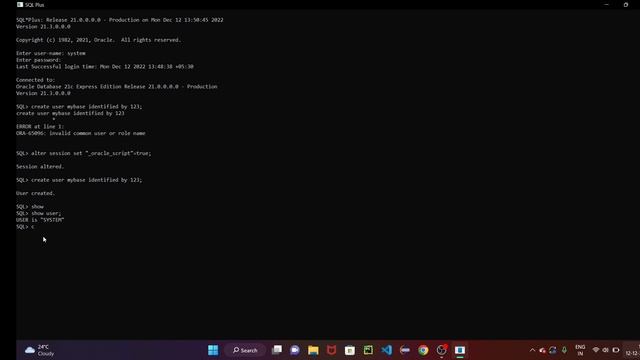The width and height of the screenshot is (640, 360).
Task: Minimize the SQL Plus window
Action: (606, 4)
